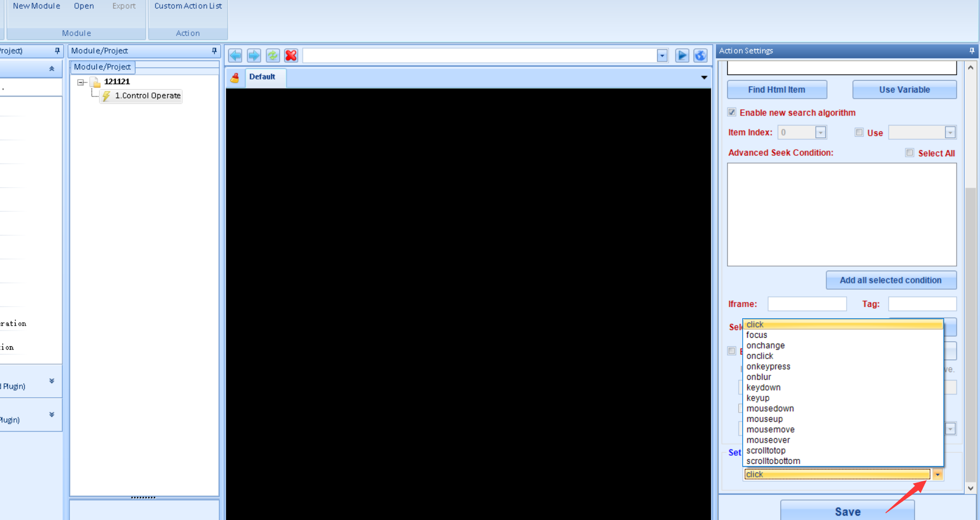Click the globe browser icon
Screen dimensions: 980x520
700,55
